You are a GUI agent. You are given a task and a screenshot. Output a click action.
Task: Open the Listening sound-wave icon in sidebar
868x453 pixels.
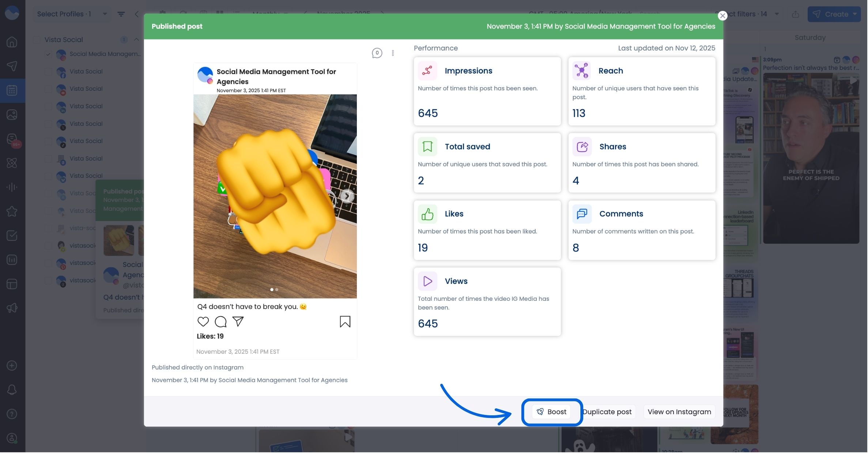[12, 187]
